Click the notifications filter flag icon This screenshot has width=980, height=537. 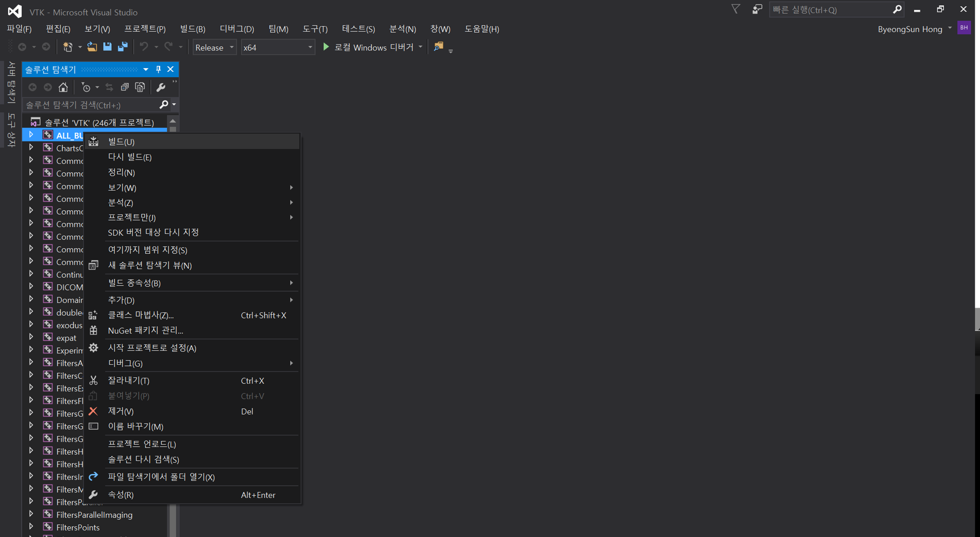[x=736, y=10]
